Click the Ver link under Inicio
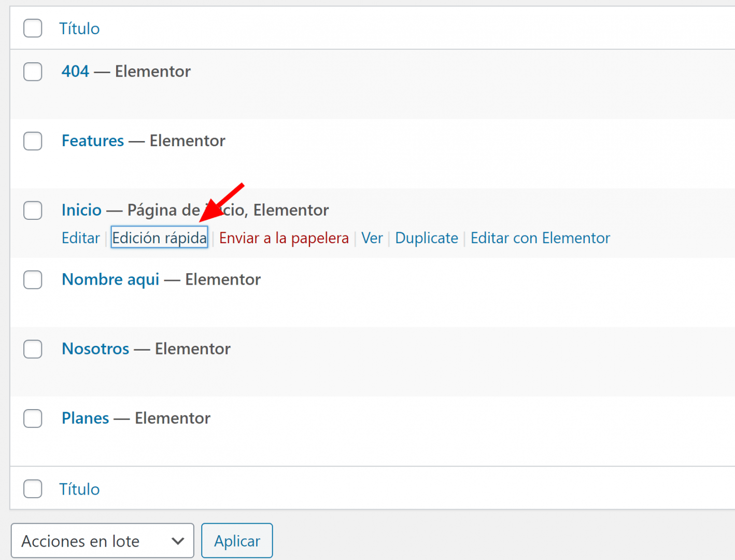The width and height of the screenshot is (735, 560). (x=372, y=238)
